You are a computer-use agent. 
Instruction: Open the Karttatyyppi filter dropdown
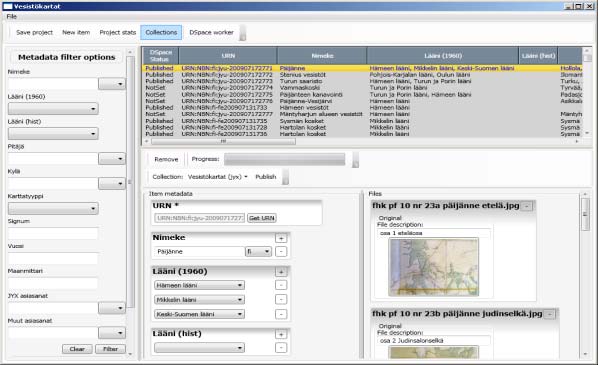coord(53,208)
